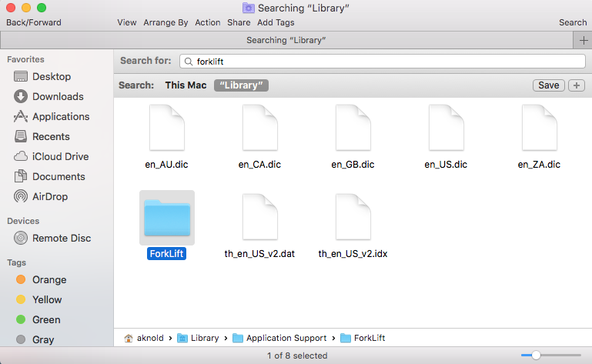Screen dimensions: 592x364
Task: Click Back/Forward toolbar item
Action: 34,22
